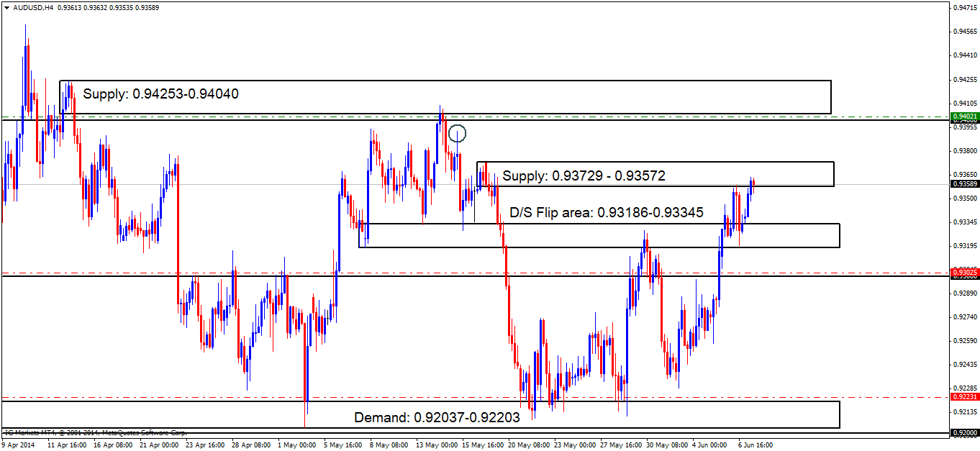The width and height of the screenshot is (980, 451).
Task: Click the 0.92590 value on price scale
Action: [965, 341]
